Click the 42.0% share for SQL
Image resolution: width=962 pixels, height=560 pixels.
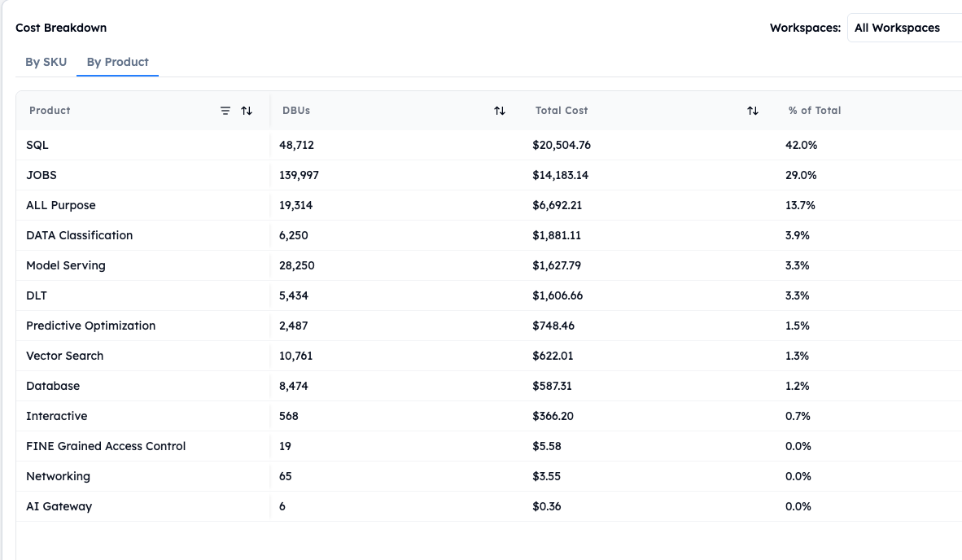click(801, 146)
